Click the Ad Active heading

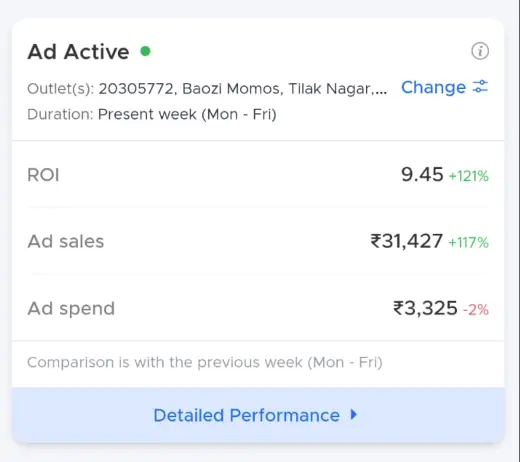pos(78,52)
